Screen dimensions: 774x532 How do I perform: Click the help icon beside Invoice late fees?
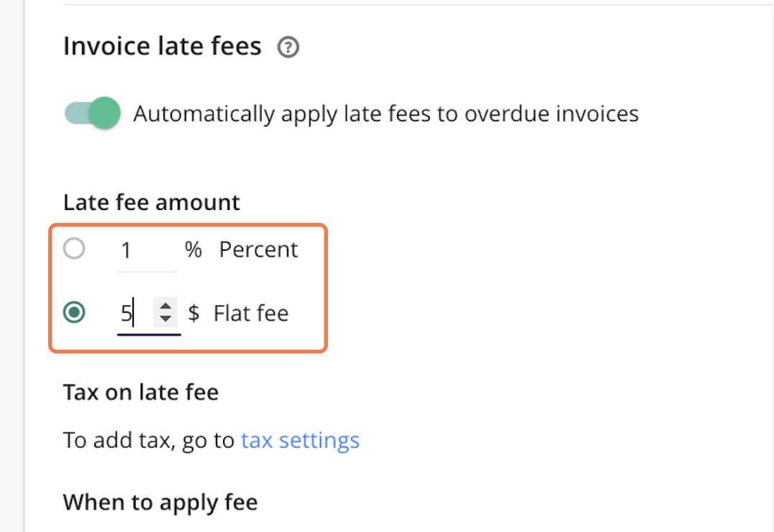[288, 48]
